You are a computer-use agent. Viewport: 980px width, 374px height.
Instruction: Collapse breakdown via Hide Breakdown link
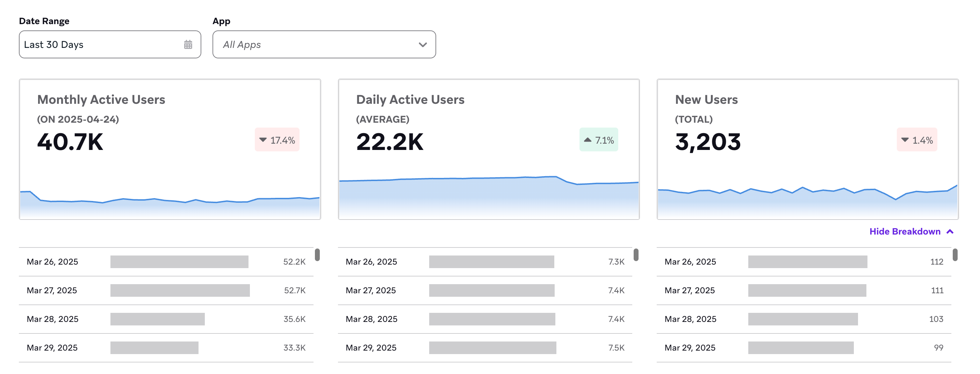(x=904, y=231)
